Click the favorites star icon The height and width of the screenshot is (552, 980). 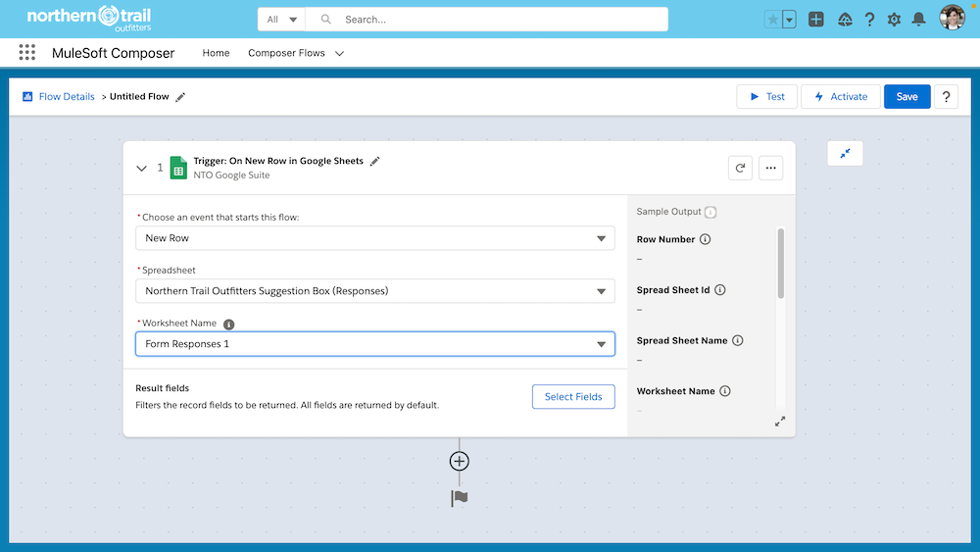(x=773, y=20)
